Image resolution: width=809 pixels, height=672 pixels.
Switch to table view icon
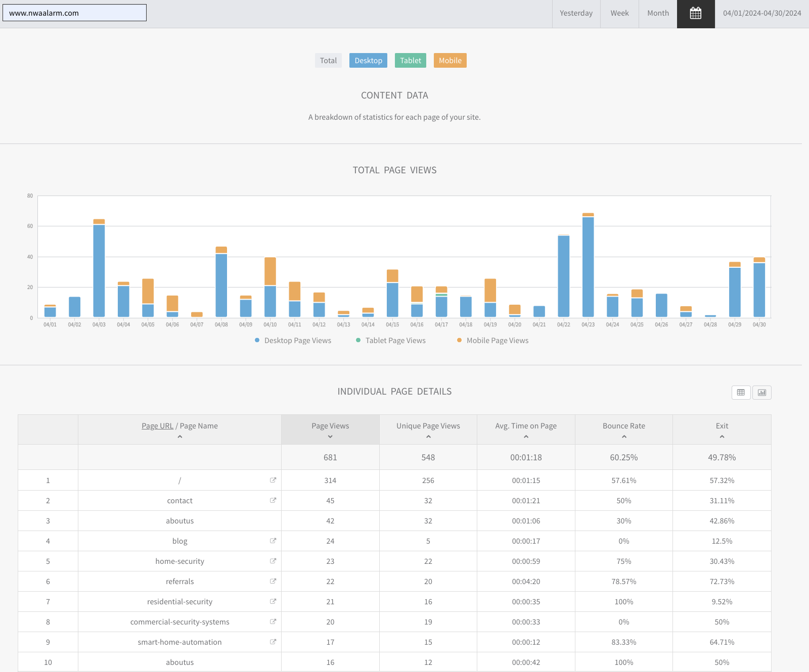741,393
